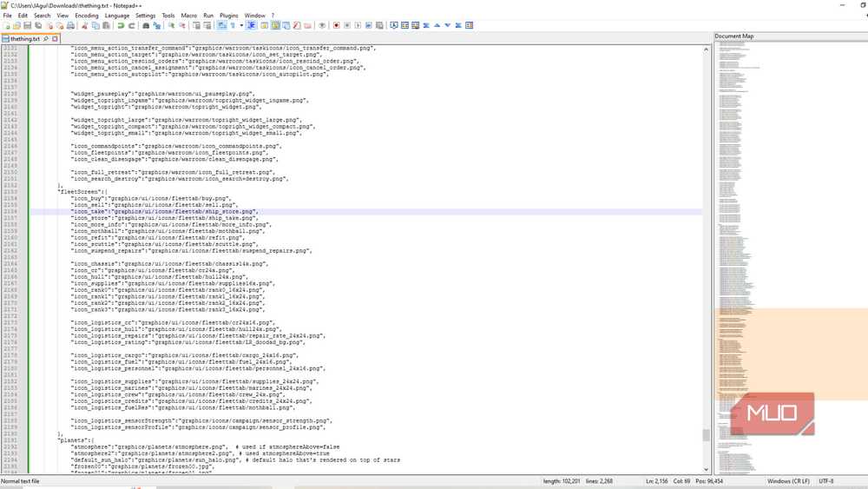Click the editor scrollbar down arrow
The width and height of the screenshot is (868, 489).
(706, 470)
